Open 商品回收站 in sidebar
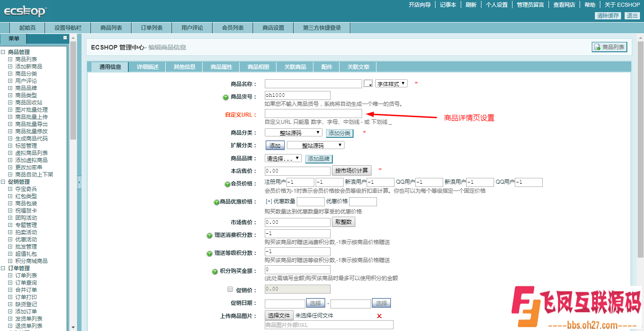The width and height of the screenshot is (644, 331). pos(29,103)
